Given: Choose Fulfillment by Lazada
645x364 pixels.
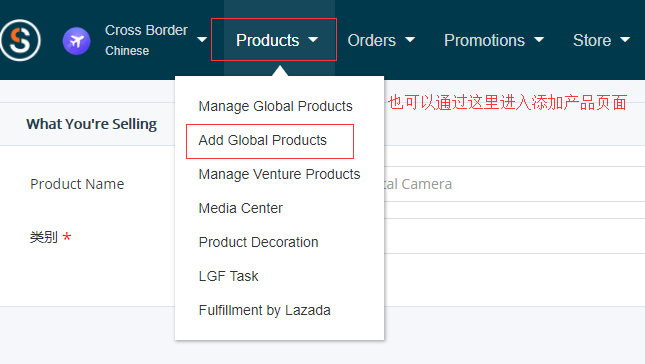Looking at the screenshot, I should pos(264,310).
